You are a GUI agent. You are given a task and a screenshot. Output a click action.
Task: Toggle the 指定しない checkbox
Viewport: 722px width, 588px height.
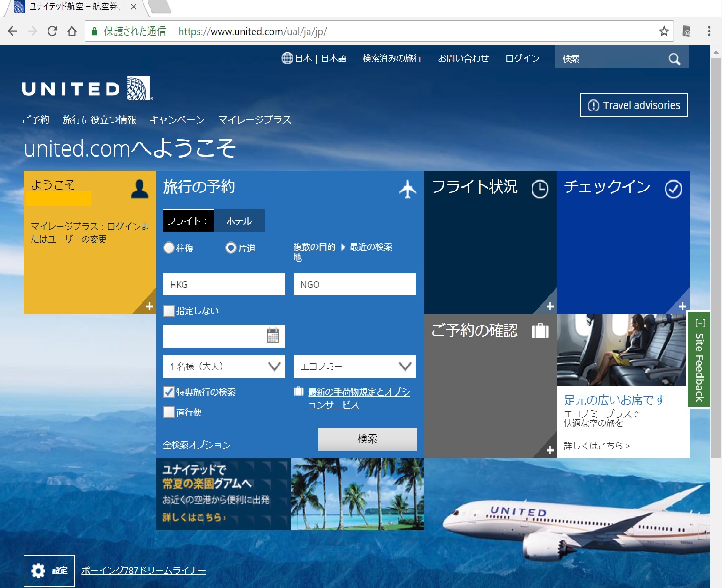tap(169, 310)
